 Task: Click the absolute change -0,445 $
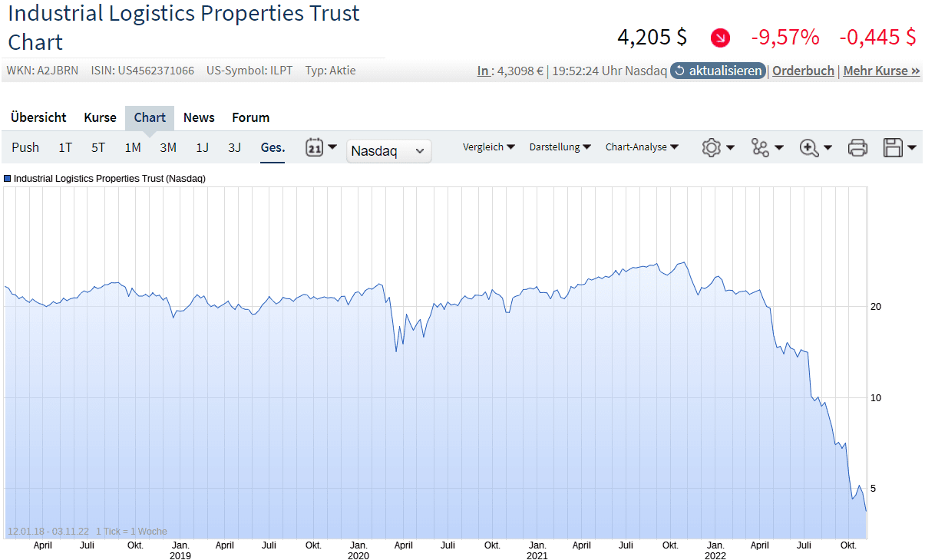tap(877, 37)
